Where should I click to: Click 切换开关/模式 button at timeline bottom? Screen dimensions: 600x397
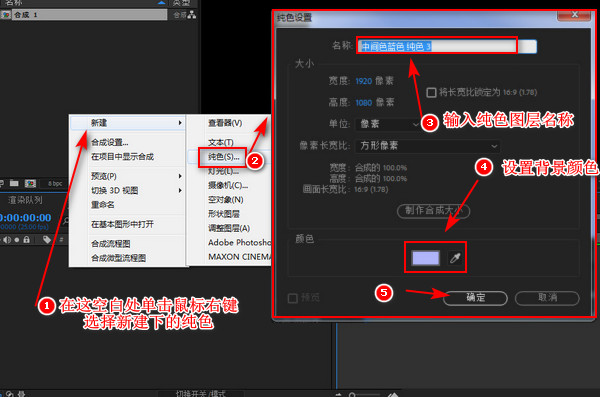201,394
